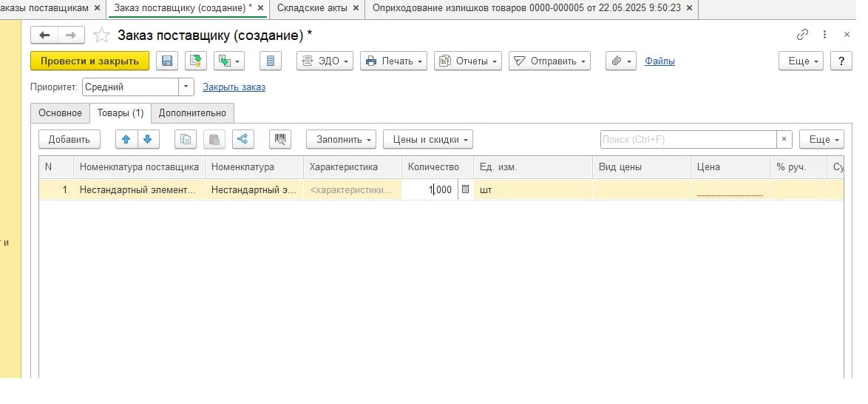Open the top Еще menu
The width and height of the screenshot is (868, 404).
801,61
